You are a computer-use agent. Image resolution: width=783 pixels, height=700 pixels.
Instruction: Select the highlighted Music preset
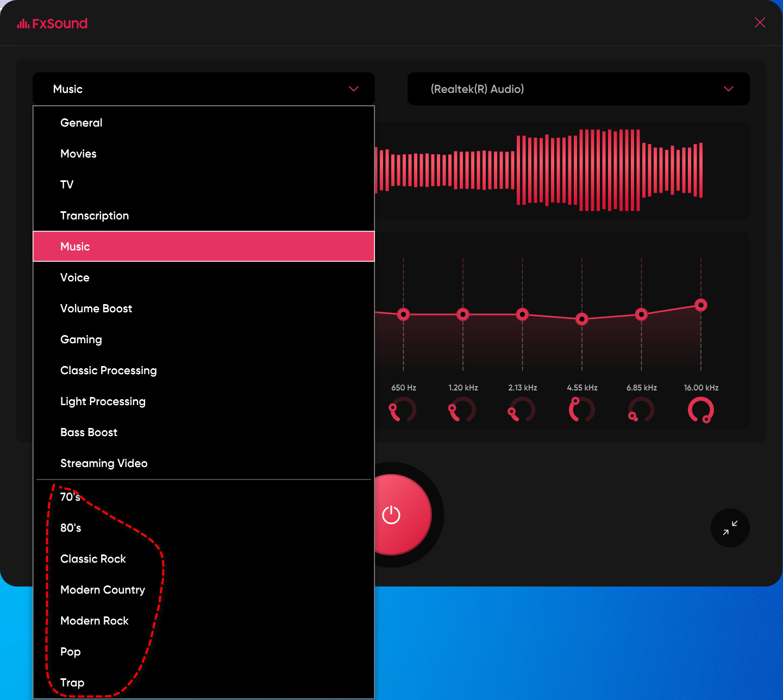[x=204, y=247]
